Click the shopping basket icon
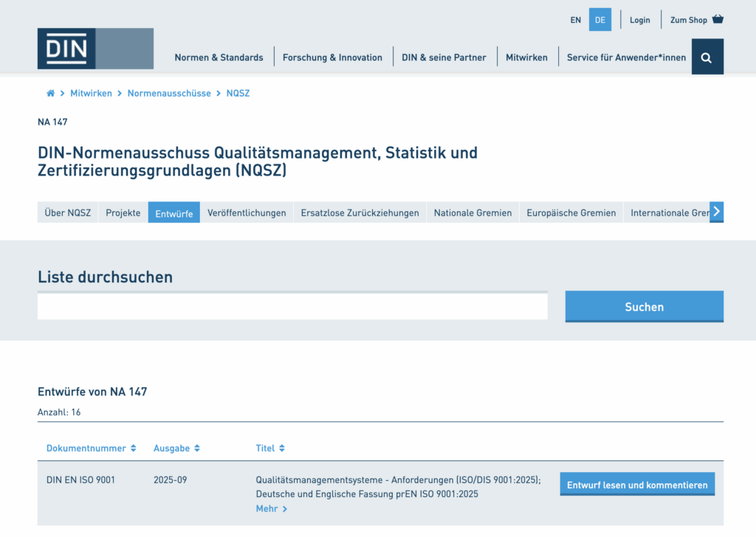The image size is (756, 537). tap(718, 20)
